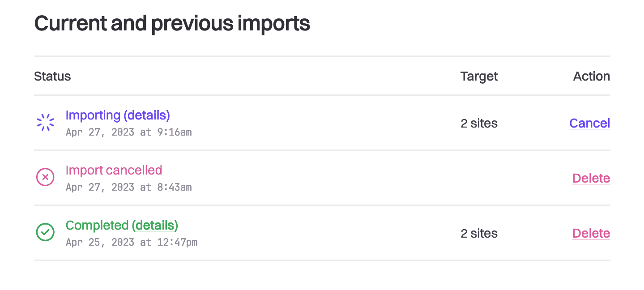Viewport: 644px width, 290px height.
Task: Click 2 sites in the Importing row
Action: point(479,123)
